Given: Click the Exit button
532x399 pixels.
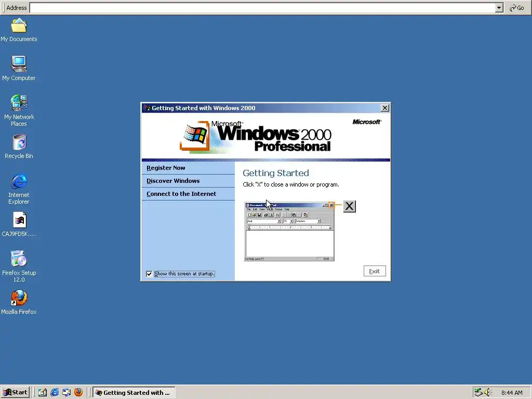Looking at the screenshot, I should click(375, 271).
